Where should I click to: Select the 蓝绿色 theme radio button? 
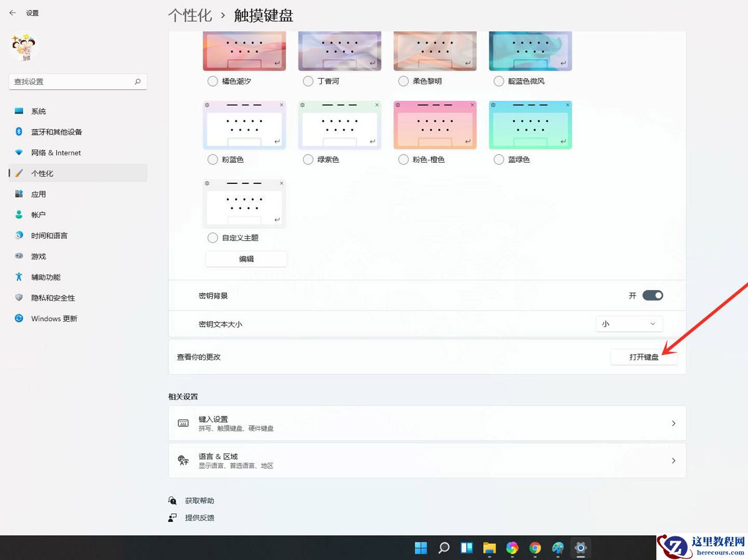tap(499, 159)
